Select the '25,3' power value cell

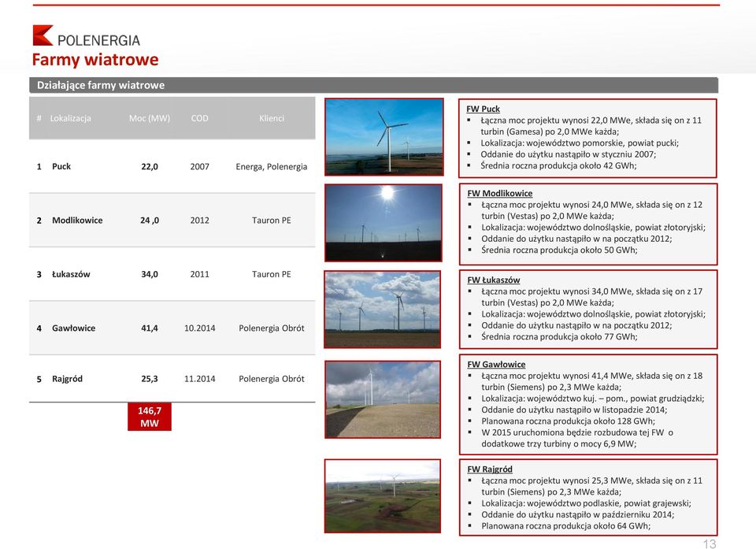(x=150, y=379)
